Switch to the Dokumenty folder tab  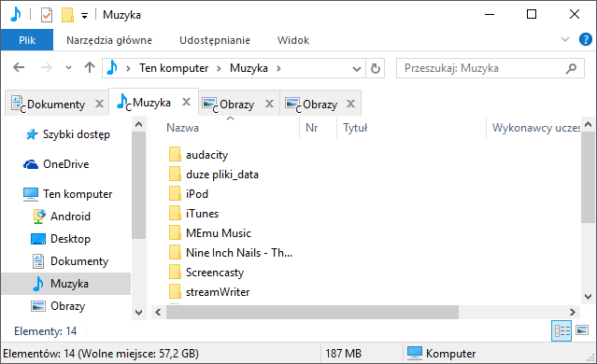pyautogui.click(x=56, y=104)
